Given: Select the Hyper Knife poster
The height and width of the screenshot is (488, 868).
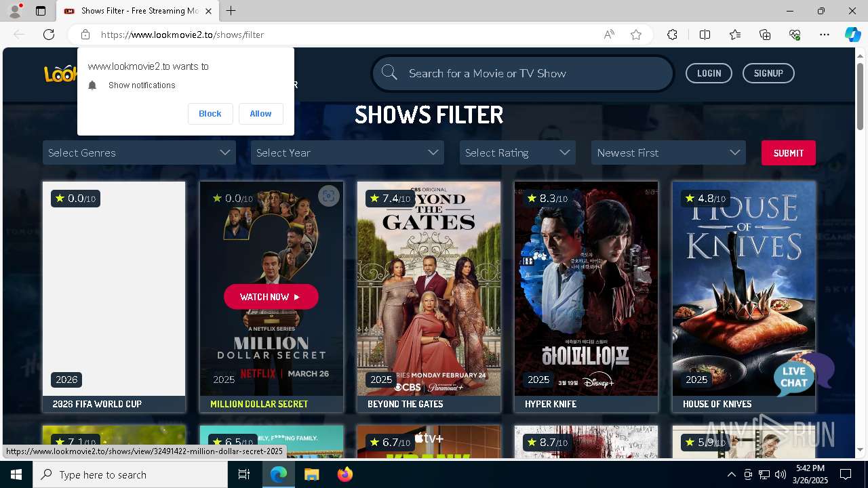Looking at the screenshot, I should point(586,288).
